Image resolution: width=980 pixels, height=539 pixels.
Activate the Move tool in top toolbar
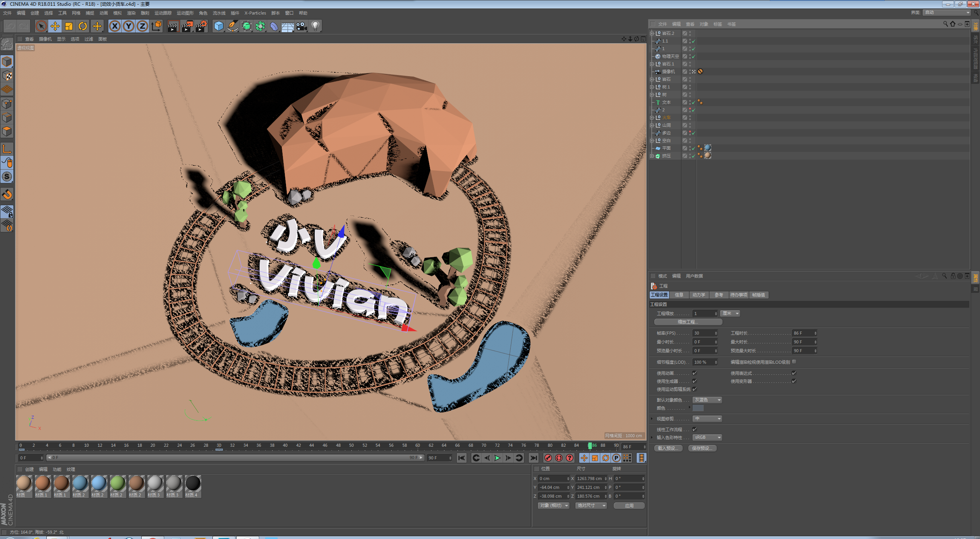(55, 26)
